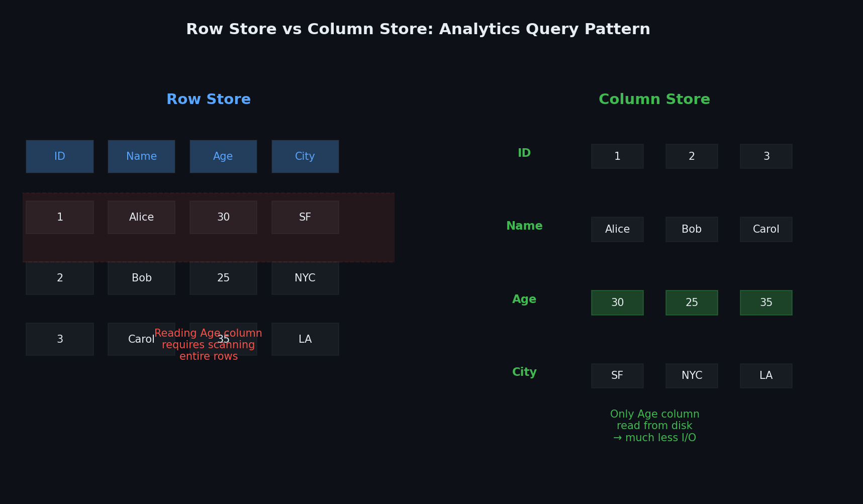Select cell "3" in the Row Store table
This screenshot has height=504, width=863.
tap(60, 339)
